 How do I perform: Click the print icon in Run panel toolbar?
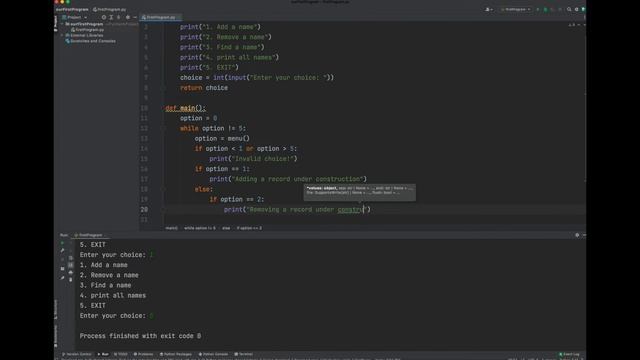click(x=71, y=272)
